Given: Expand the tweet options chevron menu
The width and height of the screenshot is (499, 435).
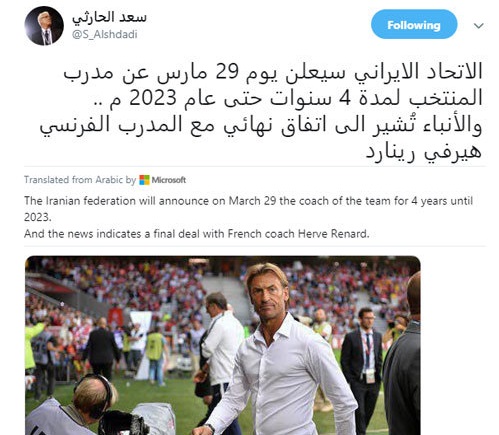Looking at the screenshot, I should [479, 26].
